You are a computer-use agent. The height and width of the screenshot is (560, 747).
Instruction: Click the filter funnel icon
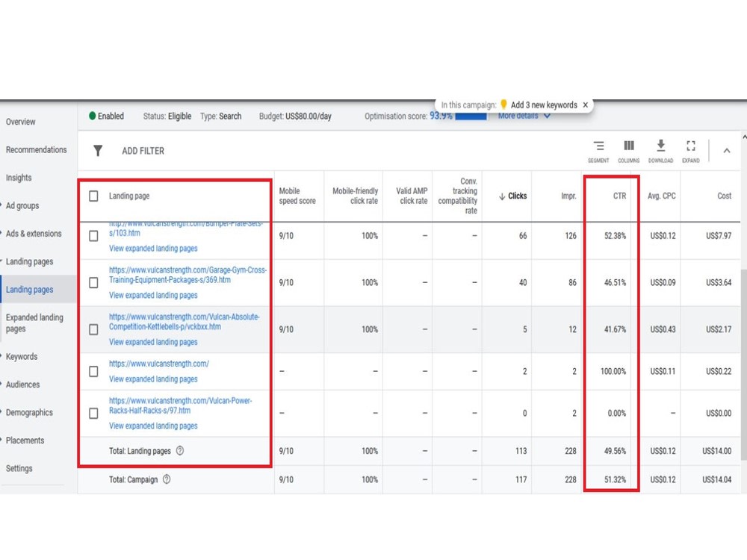(98, 151)
